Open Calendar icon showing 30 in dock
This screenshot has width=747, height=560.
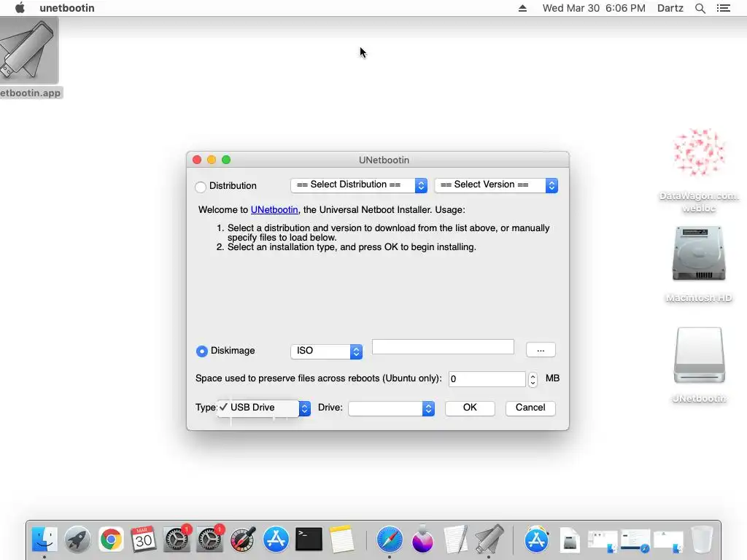[x=144, y=540]
